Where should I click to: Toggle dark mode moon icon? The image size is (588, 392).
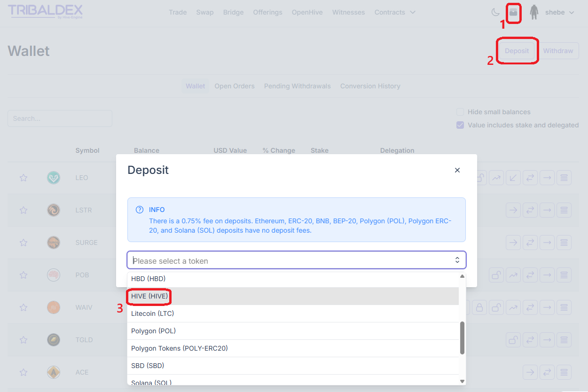coord(495,12)
